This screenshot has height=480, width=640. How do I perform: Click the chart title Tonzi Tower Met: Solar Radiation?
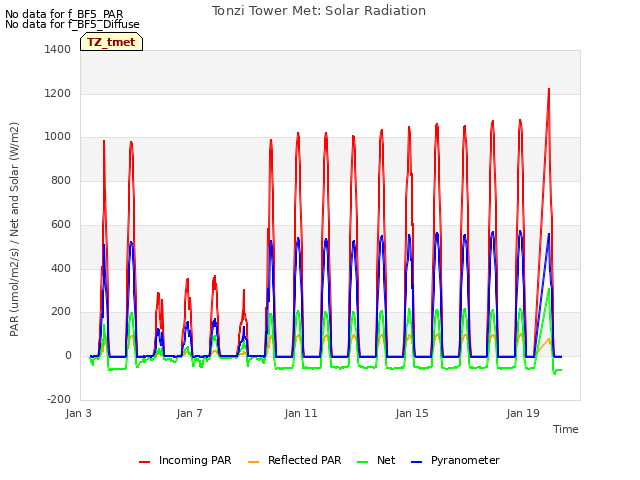pyautogui.click(x=319, y=11)
